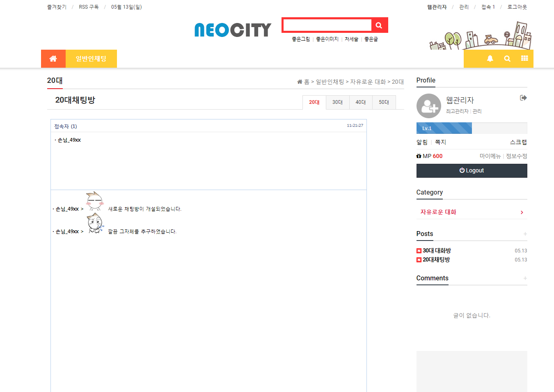
Task: Click the 20대채팅방 page title
Action: [x=75, y=100]
